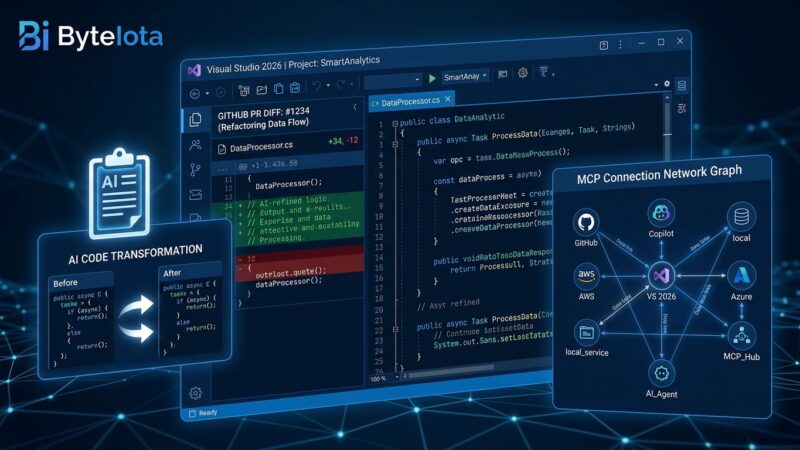Open the SmartAnay startup project dropdown
The height and width of the screenshot is (450, 800).
tap(465, 77)
